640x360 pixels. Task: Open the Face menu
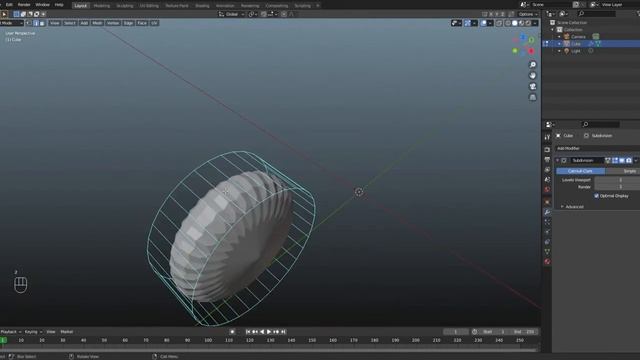[x=142, y=23]
